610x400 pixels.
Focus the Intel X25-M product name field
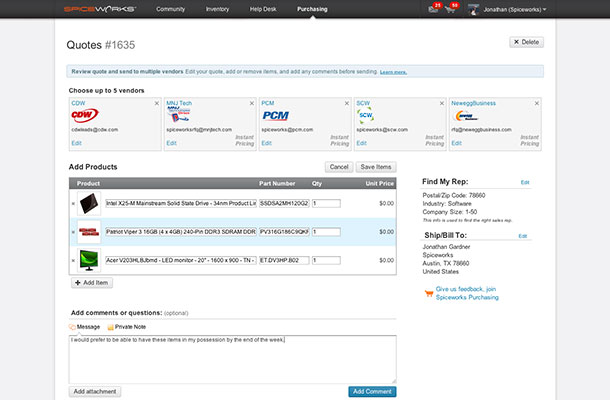(x=181, y=203)
